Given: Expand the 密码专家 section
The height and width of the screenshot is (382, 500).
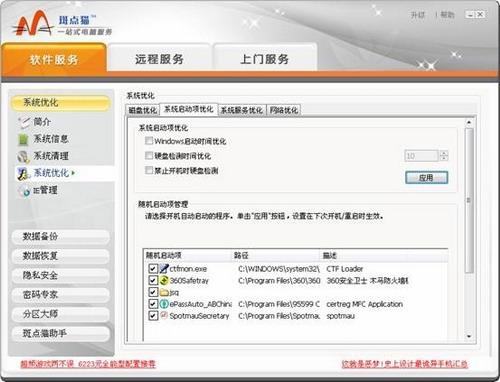Looking at the screenshot, I should (60, 295).
